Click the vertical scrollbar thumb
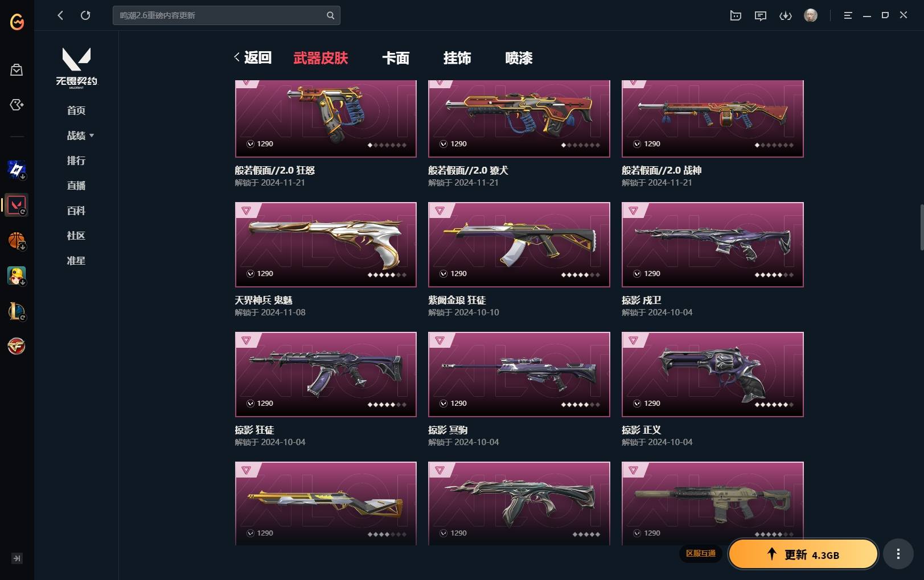Viewport: 924px width, 580px height. point(922,227)
